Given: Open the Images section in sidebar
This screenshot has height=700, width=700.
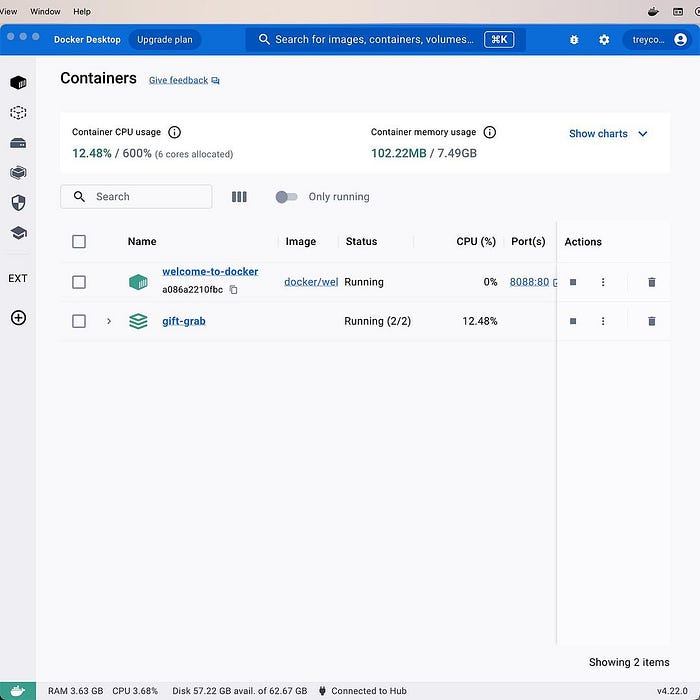Looking at the screenshot, I should [x=18, y=113].
